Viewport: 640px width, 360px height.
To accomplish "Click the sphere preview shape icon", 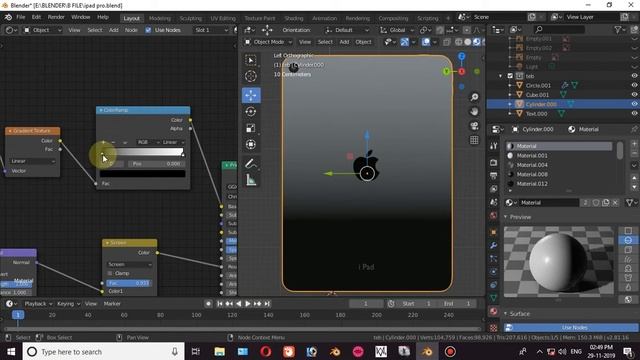I will (628, 240).
